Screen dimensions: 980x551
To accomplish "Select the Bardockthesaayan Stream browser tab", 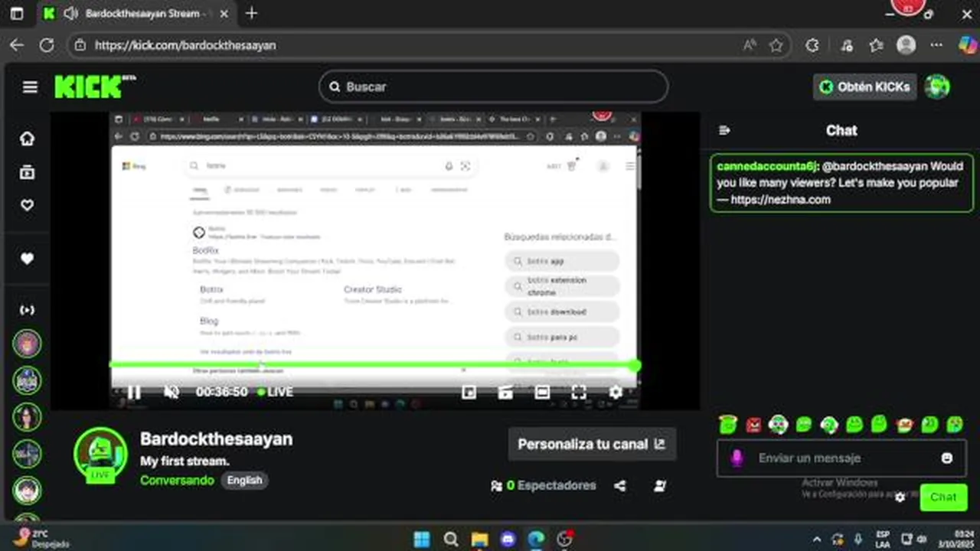I will [x=137, y=14].
